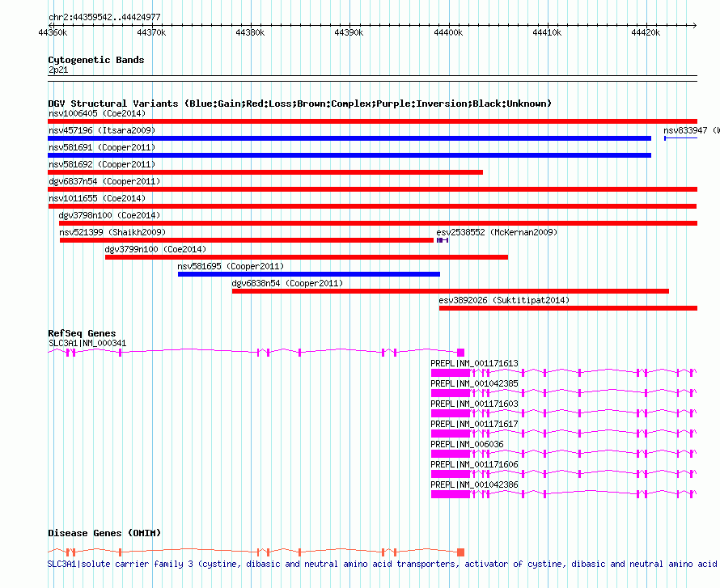Select the nsv457196 (Itsara2009) blue gain bar
This screenshot has width=720, height=588.
[x=349, y=138]
